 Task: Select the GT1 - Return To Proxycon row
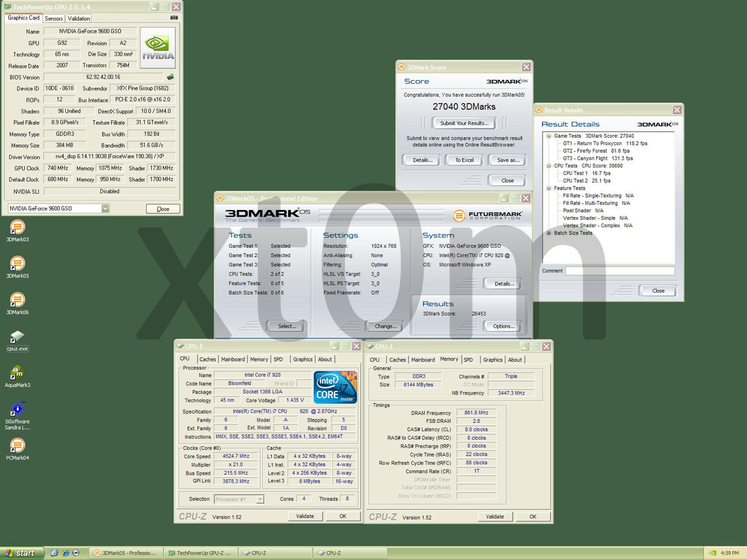pyautogui.click(x=605, y=143)
